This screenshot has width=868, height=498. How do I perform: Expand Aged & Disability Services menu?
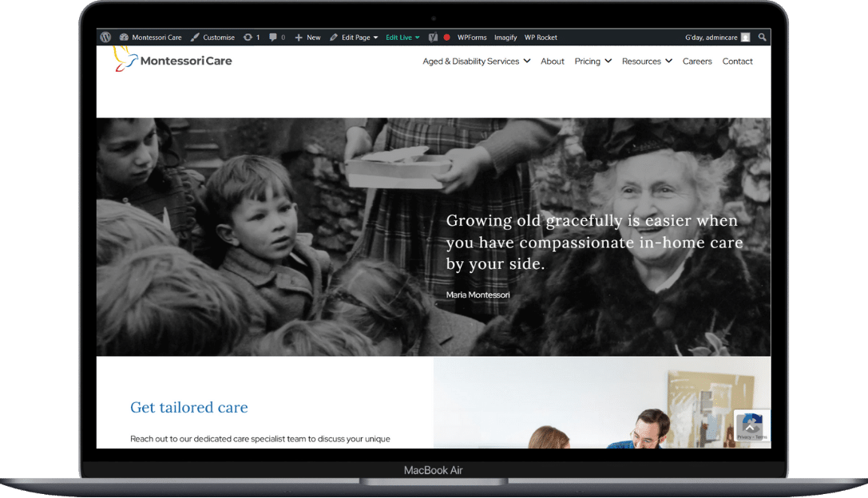coord(476,61)
